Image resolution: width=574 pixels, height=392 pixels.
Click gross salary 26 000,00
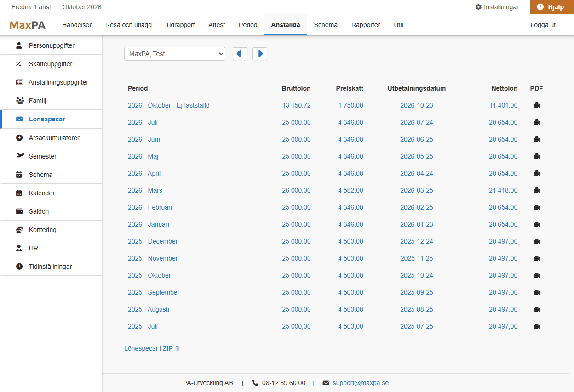pos(296,190)
